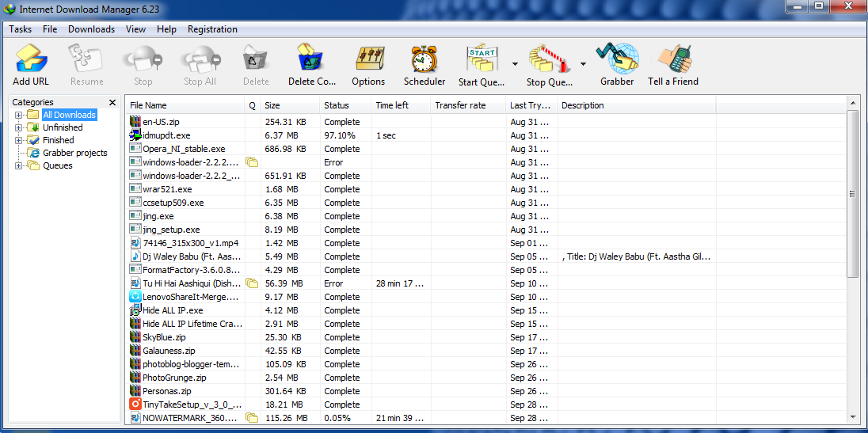Open the View menu
The height and width of the screenshot is (433, 868).
pos(135,29)
